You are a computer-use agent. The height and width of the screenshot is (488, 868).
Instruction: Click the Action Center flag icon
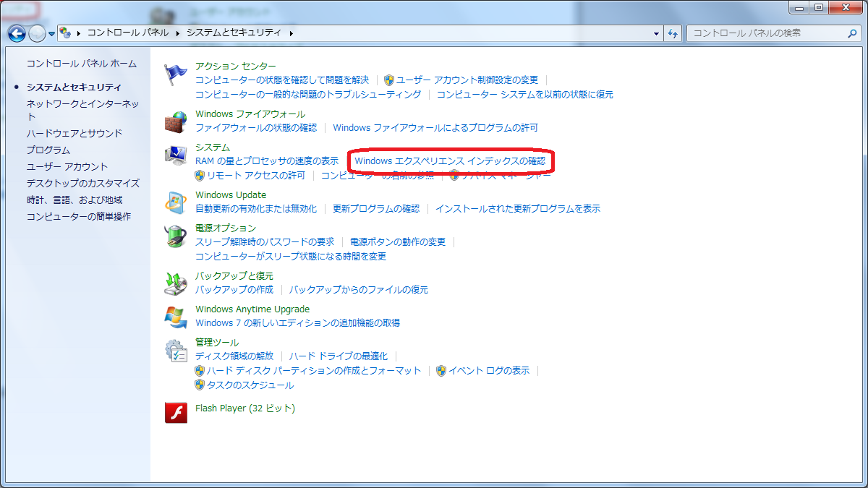coord(176,74)
